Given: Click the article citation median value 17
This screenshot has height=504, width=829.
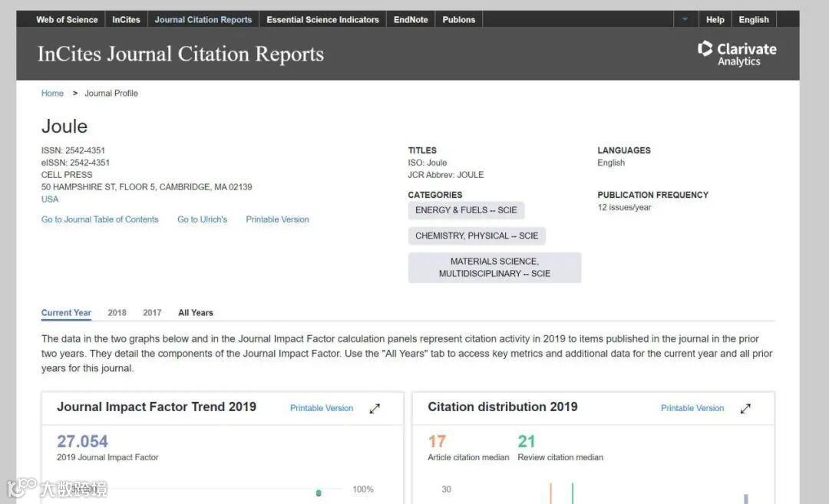Looking at the screenshot, I should [x=437, y=441].
